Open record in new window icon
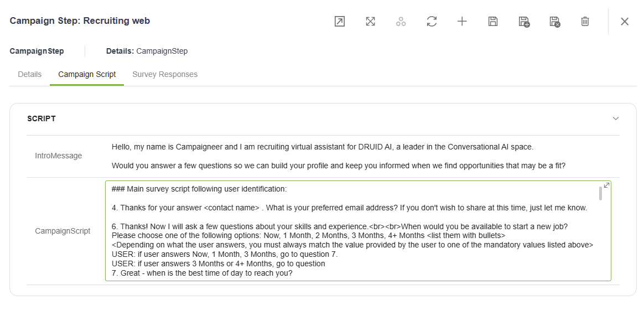Image resolution: width=644 pixels, height=310 pixels. (339, 22)
